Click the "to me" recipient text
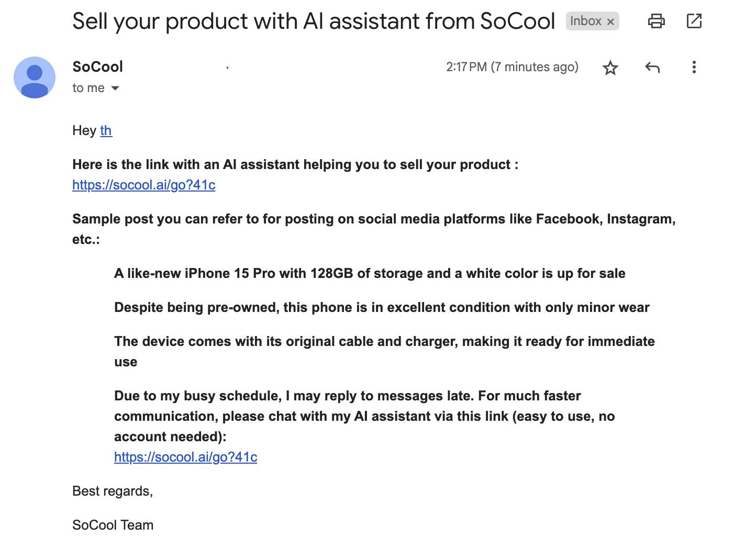Image resolution: width=734 pixels, height=560 pixels. pos(88,88)
